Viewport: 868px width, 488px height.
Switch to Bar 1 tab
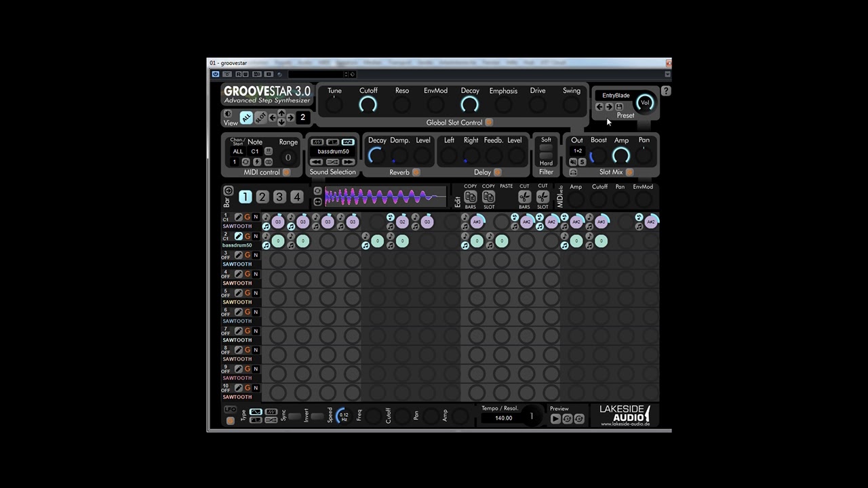click(x=245, y=197)
